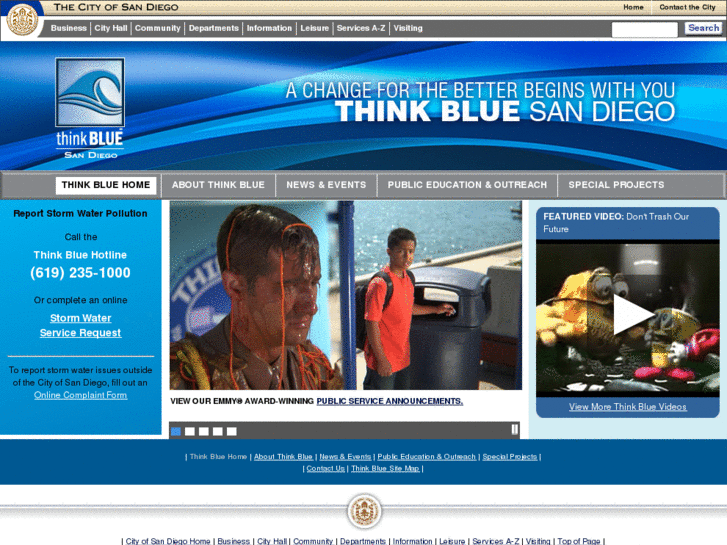Screen dimensions: 727x545
Task: Open the City Hall menu
Action: click(x=111, y=28)
